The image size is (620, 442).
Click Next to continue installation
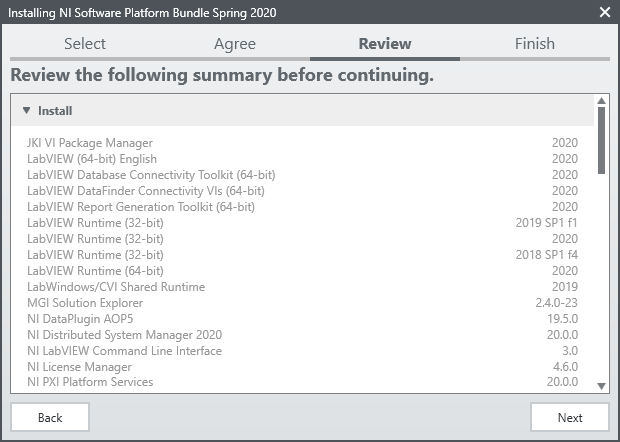click(x=570, y=417)
